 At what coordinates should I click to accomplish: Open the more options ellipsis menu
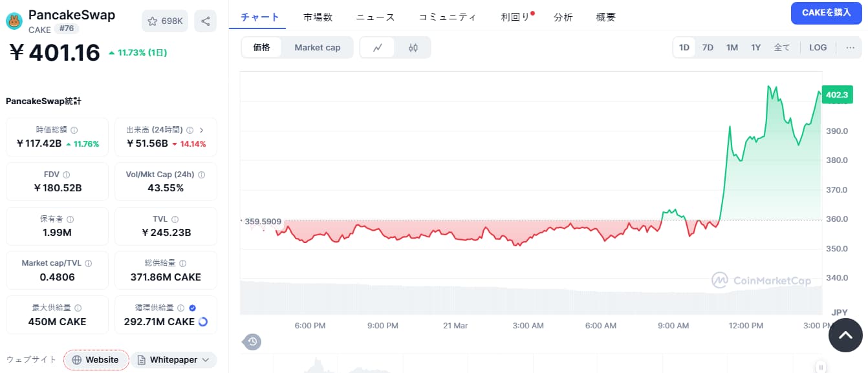pyautogui.click(x=850, y=47)
